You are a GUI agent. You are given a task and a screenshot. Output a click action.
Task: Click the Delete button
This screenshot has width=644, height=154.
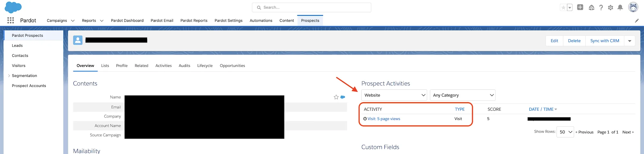[574, 41]
